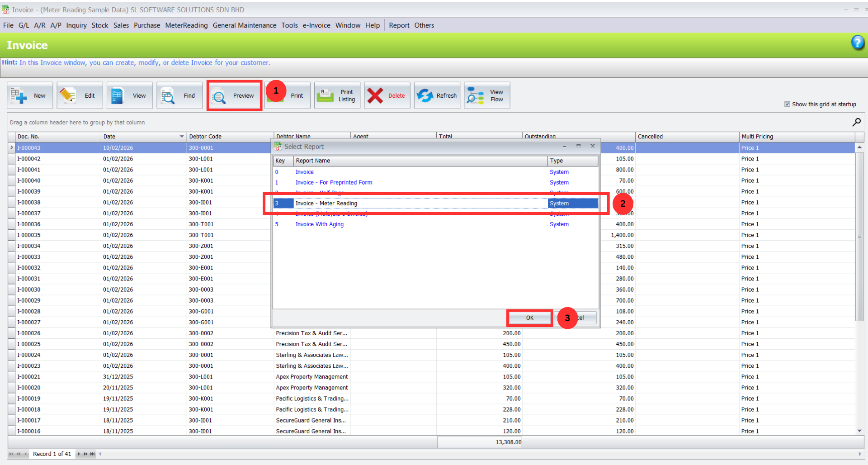
Task: Toggle Show this grid at startup checkbox
Action: click(787, 104)
